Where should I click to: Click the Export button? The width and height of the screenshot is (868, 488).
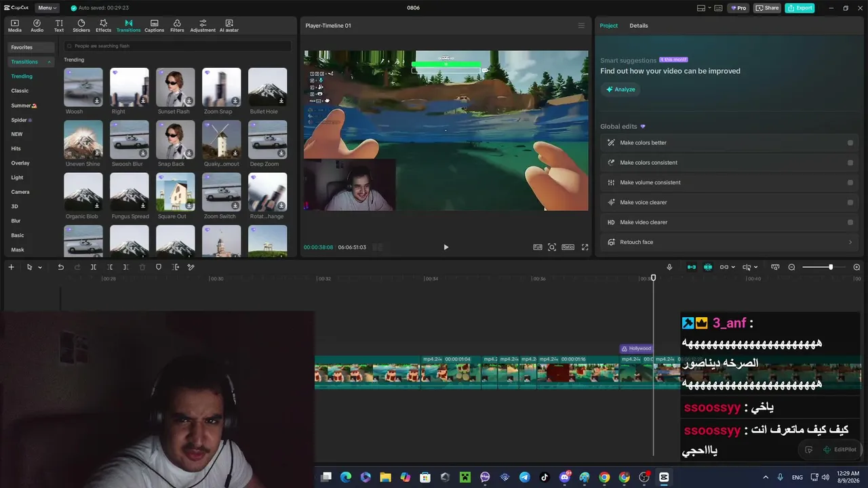800,8
